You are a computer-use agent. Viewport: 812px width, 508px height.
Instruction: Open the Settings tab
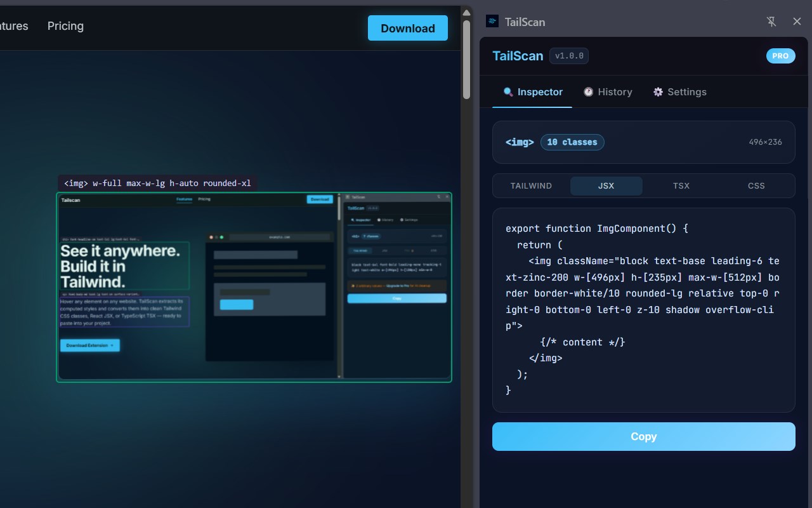(680, 92)
